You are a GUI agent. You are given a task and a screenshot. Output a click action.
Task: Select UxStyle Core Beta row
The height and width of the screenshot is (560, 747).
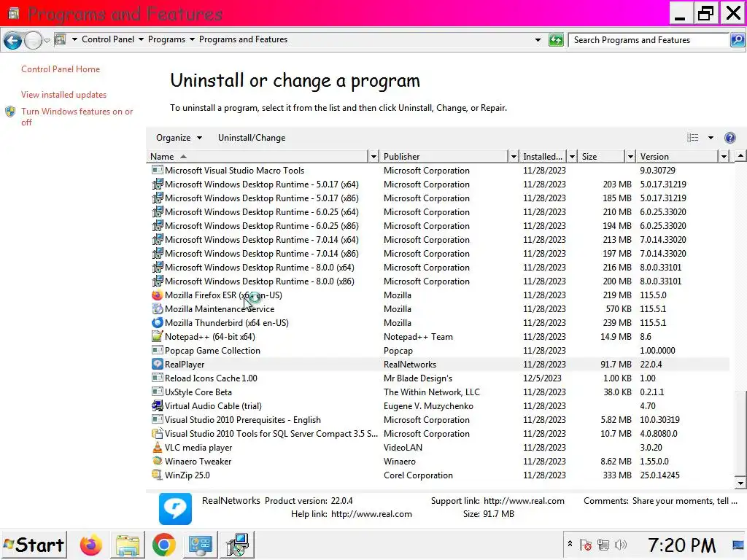tap(438, 392)
